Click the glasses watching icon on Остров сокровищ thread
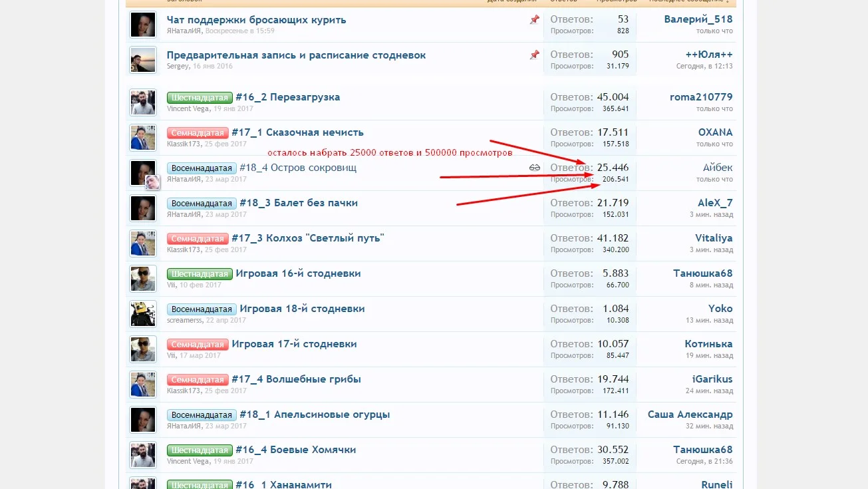The height and width of the screenshot is (489, 868). click(533, 168)
